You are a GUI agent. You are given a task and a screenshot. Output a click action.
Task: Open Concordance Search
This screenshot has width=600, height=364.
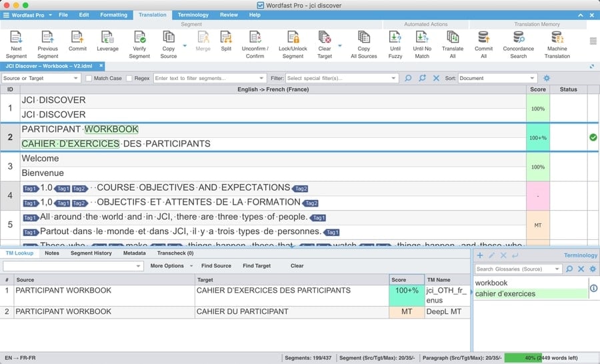[x=519, y=37]
